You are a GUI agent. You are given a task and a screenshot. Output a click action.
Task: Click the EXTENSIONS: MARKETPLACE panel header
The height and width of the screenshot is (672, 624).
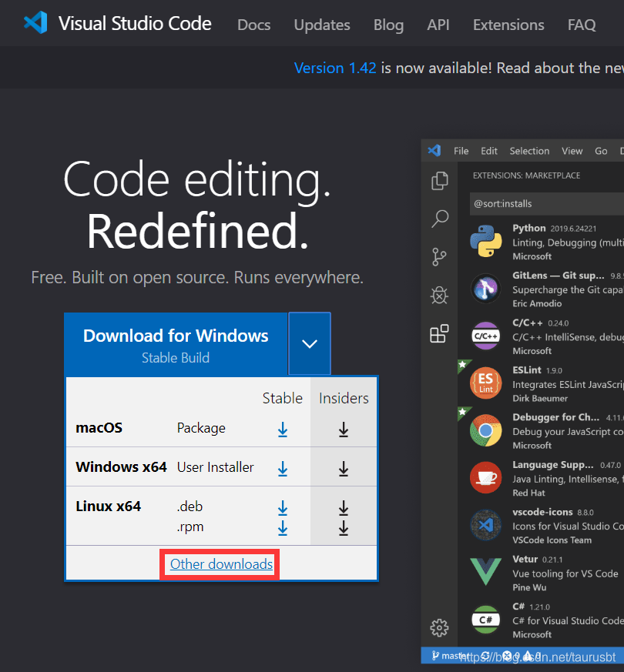[x=526, y=176]
